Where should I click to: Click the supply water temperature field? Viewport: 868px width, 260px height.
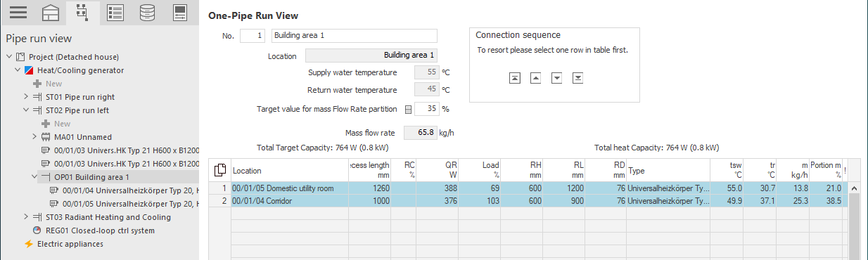(x=426, y=72)
